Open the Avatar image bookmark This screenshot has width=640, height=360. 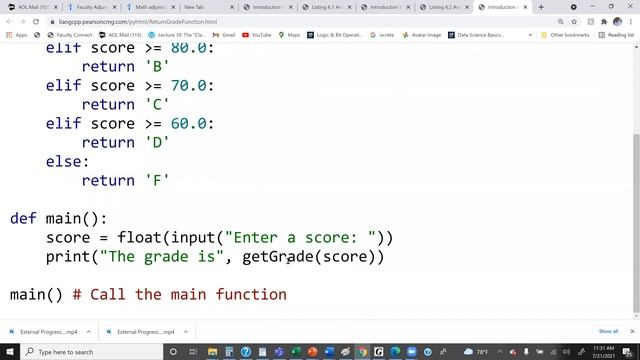coord(421,35)
